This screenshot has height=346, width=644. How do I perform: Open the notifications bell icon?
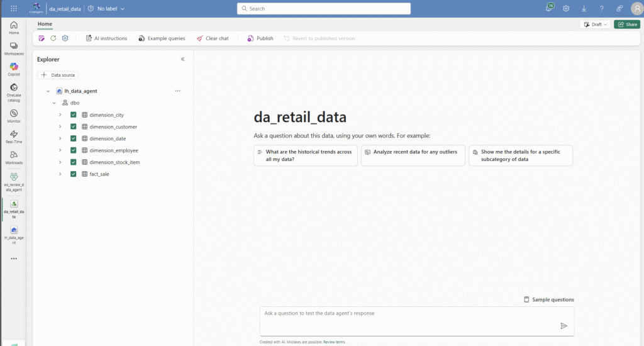(x=548, y=8)
